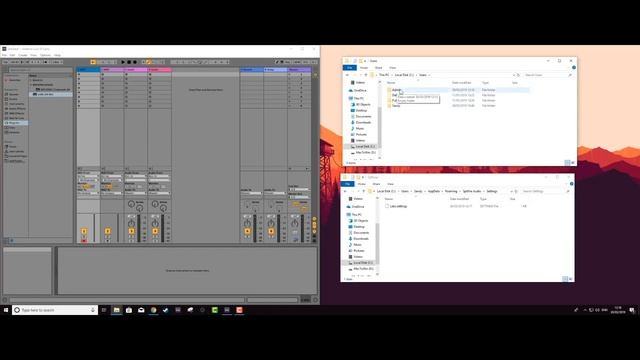
Task: Open View tab in Users Explorer window
Action: pos(393,68)
